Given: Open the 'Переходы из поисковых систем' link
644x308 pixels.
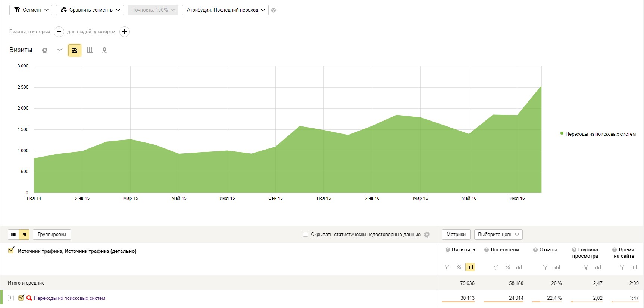Looking at the screenshot, I should pos(69,298).
